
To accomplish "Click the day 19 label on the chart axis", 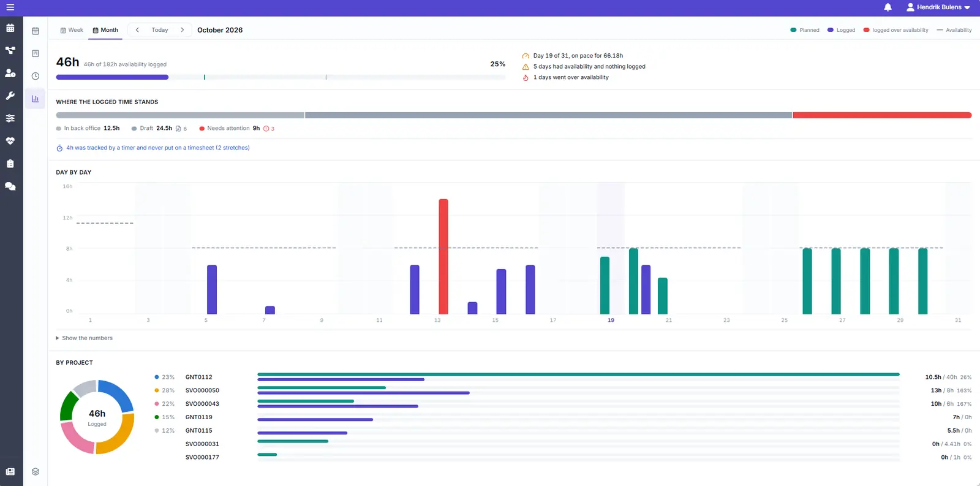I will (x=611, y=321).
